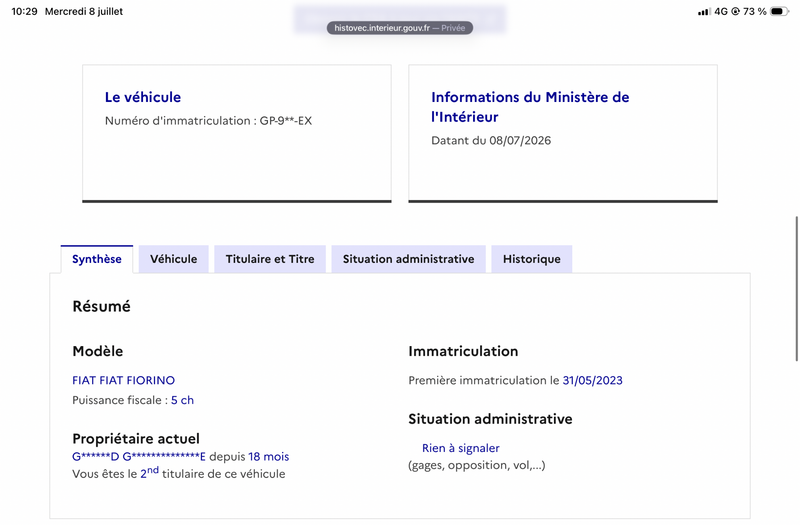Click the Le véhicule card heading
The image size is (800, 525).
coord(143,97)
